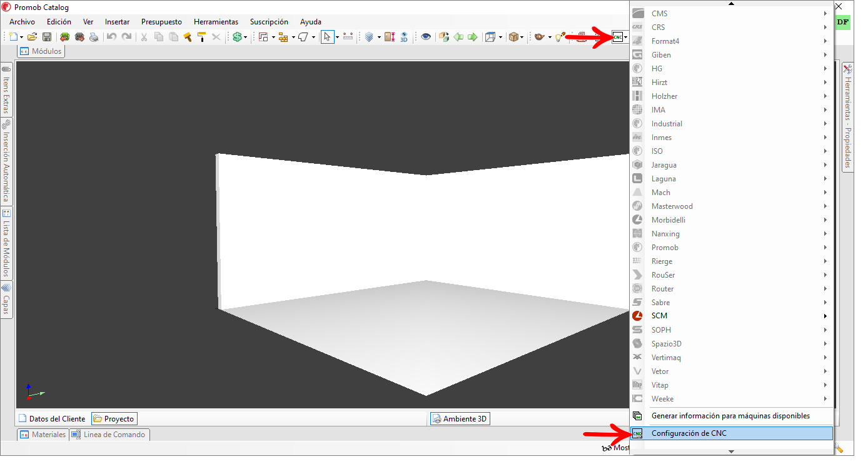Toggle the eye visibility icon

click(426, 37)
